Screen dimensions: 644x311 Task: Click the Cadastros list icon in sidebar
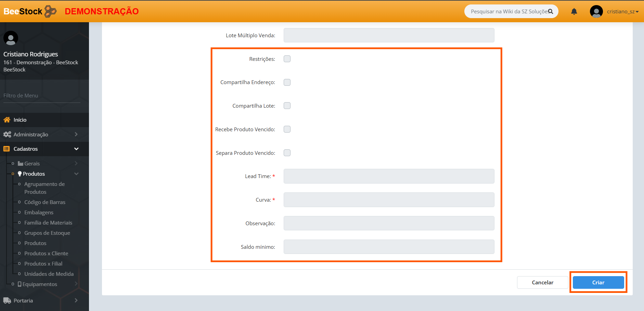coord(7,149)
